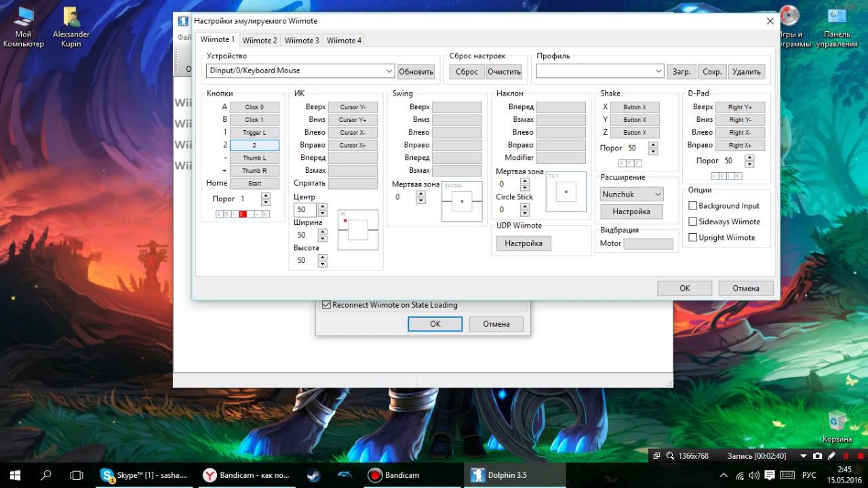The image size is (868, 488).
Task: Click IR Вверх mapping Cursor Y-
Action: click(x=353, y=107)
